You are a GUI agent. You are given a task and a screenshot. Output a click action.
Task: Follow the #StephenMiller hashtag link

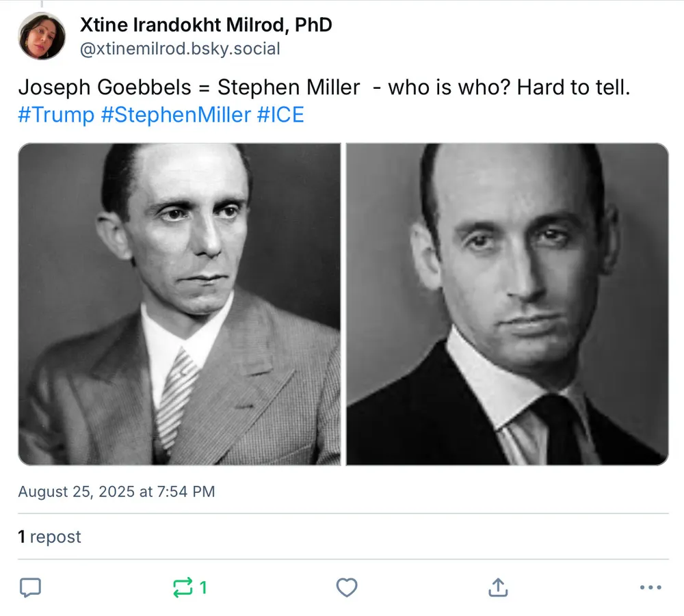[176, 115]
